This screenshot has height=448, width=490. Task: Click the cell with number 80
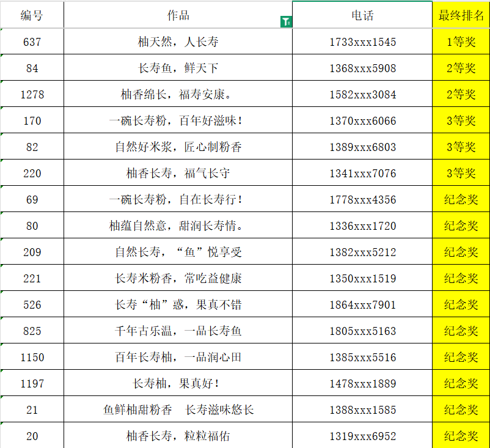(32, 226)
